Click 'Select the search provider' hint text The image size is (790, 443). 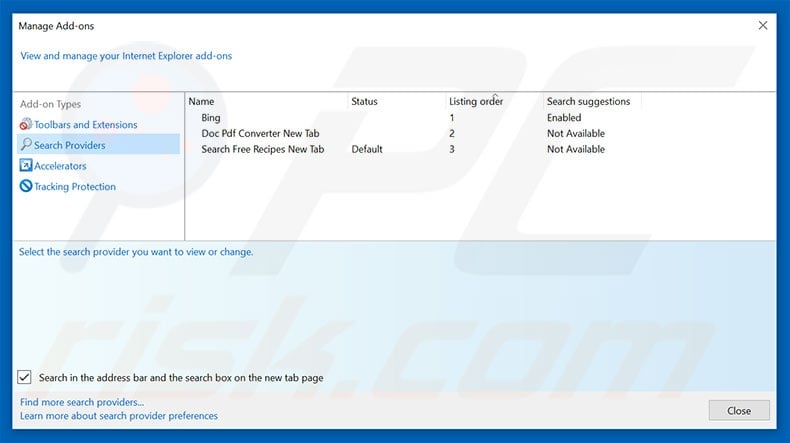(136, 251)
